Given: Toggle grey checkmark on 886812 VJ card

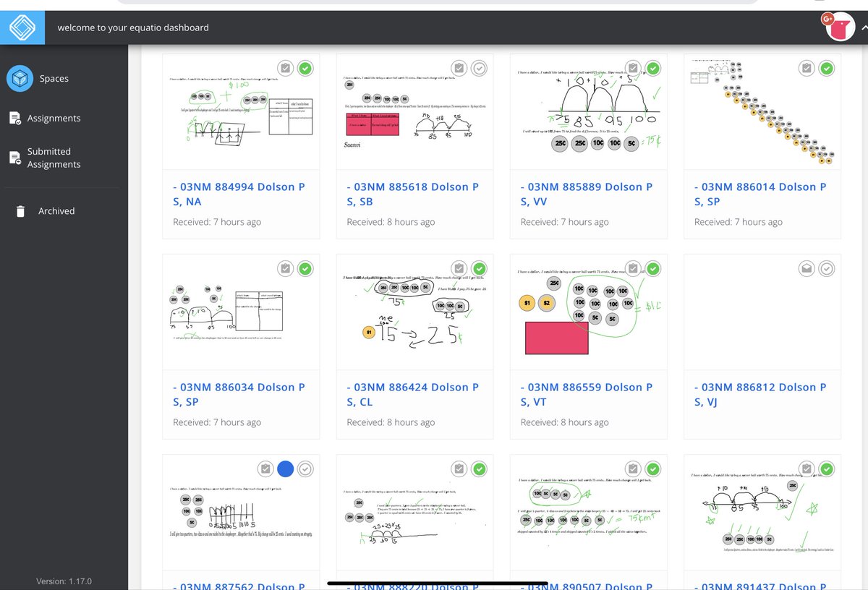Looking at the screenshot, I should coord(827,269).
